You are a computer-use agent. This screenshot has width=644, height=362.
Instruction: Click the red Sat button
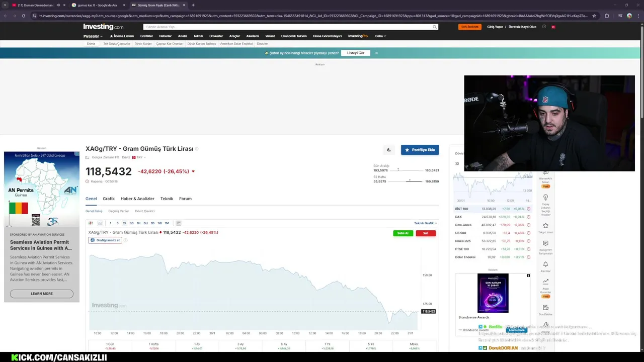tap(426, 233)
